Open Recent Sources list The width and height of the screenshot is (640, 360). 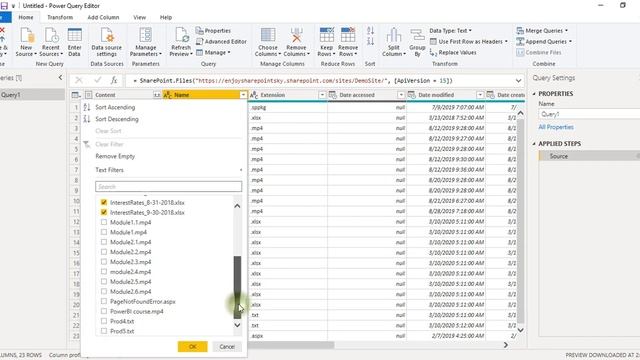[x=51, y=42]
